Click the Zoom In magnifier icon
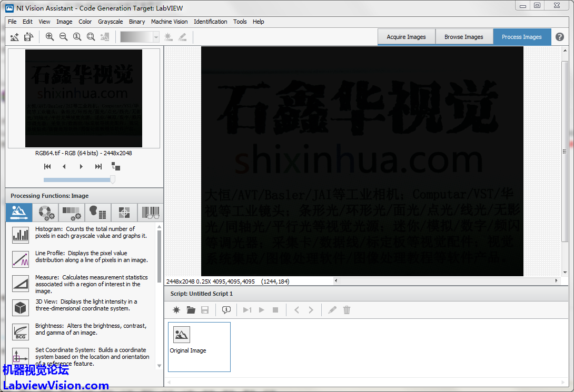Viewport: 574px width, 392px height. pyautogui.click(x=50, y=37)
